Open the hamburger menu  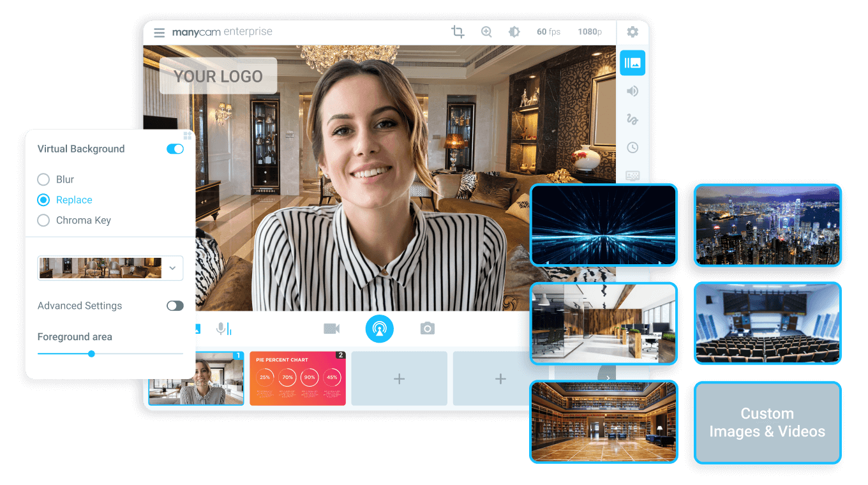pyautogui.click(x=159, y=33)
